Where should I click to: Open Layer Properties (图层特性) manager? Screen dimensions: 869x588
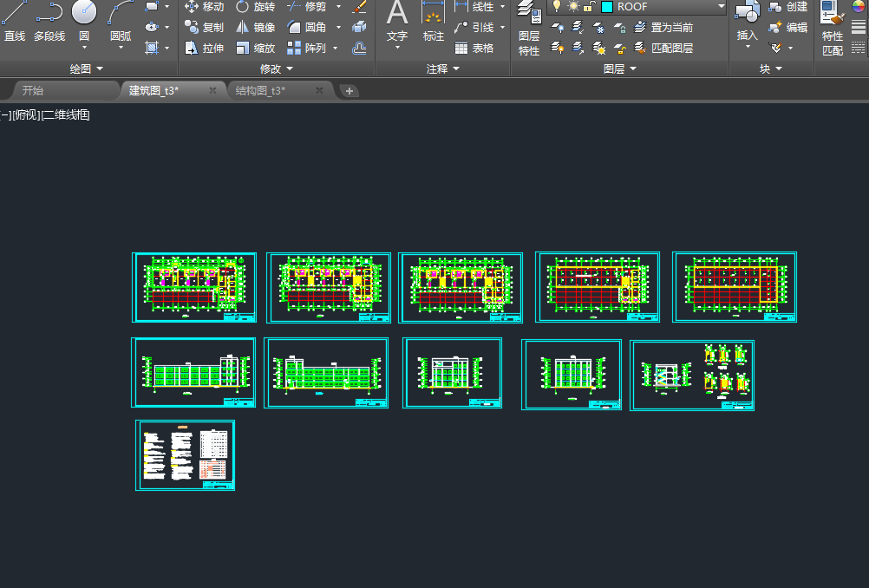pos(529,29)
